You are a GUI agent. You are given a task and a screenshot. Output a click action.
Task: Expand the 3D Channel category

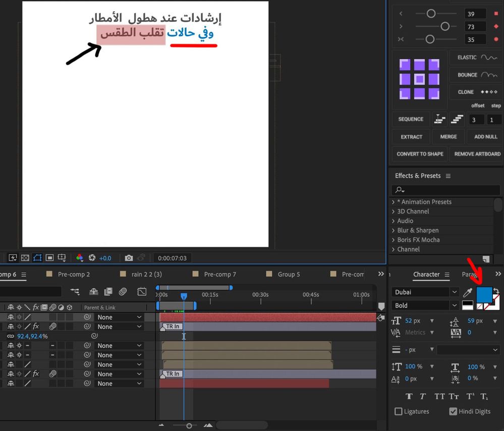click(x=393, y=211)
